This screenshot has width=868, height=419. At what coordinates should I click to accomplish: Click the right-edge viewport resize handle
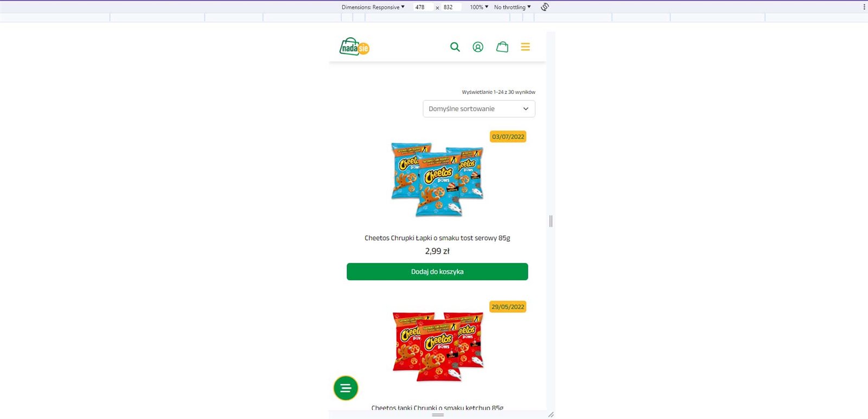pos(551,221)
